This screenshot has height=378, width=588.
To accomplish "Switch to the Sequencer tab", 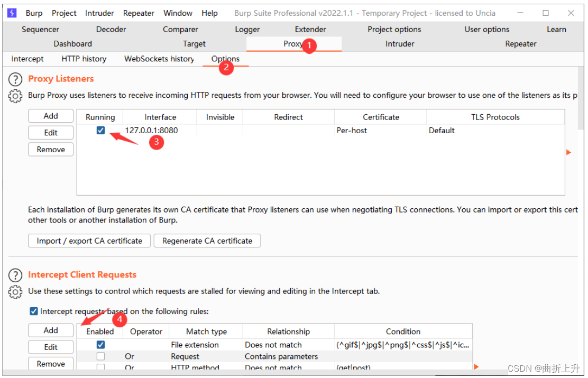I will coord(41,29).
